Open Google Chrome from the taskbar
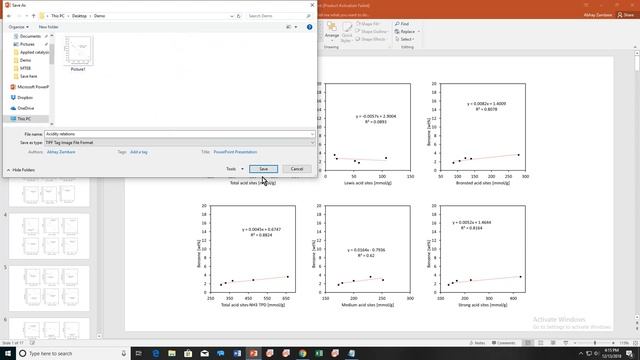640x360 pixels. pos(302,353)
